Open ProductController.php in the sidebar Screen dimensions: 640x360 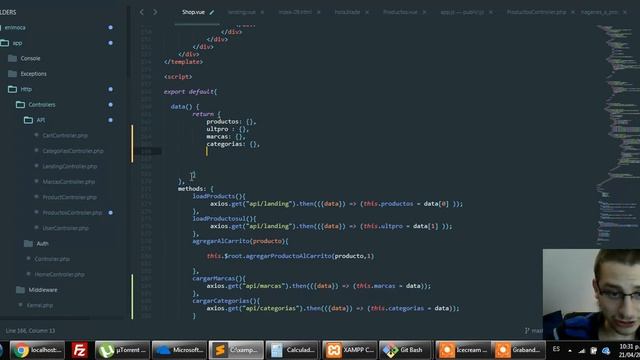pyautogui.click(x=69, y=197)
